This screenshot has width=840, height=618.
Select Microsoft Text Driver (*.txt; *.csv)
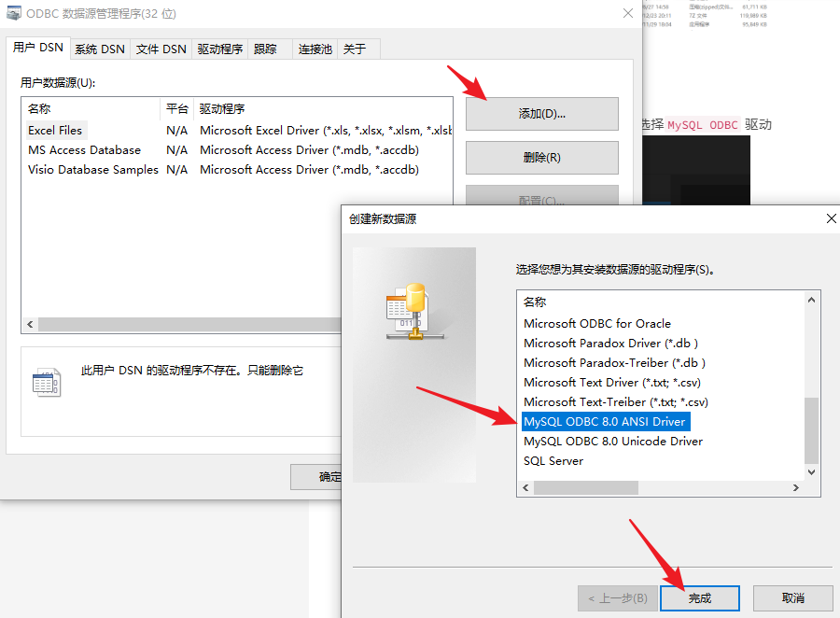click(x=612, y=383)
